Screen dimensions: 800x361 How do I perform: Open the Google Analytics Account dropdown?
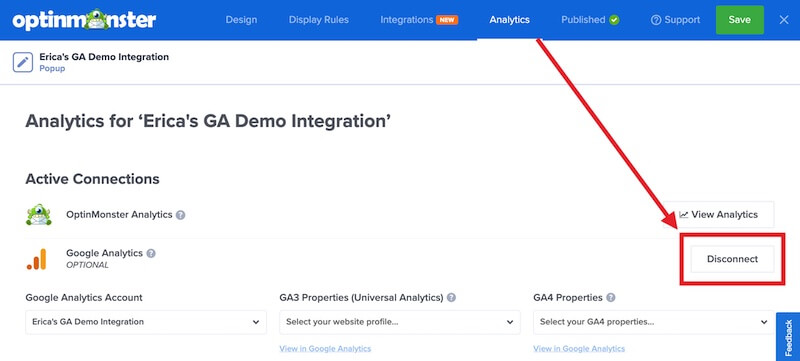coord(146,322)
